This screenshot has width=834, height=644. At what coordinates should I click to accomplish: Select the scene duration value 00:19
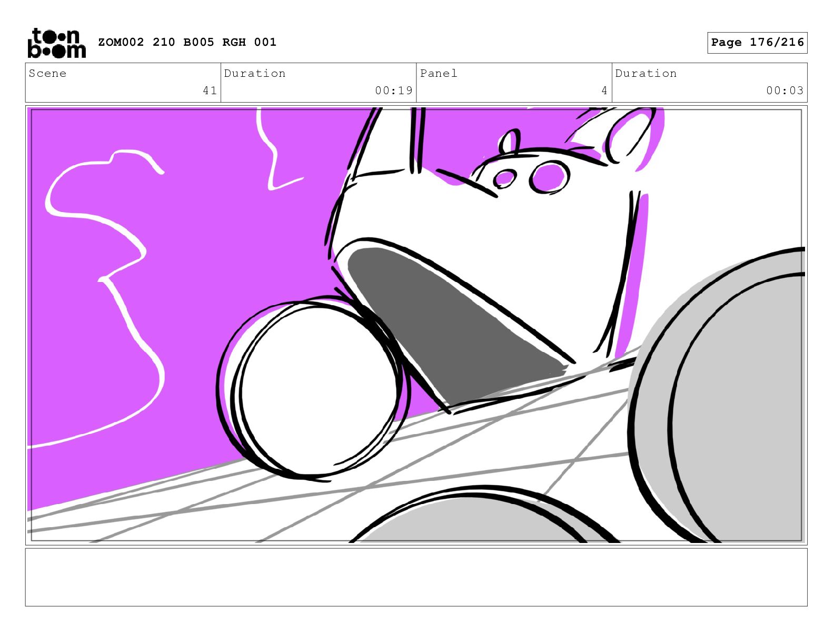click(394, 90)
